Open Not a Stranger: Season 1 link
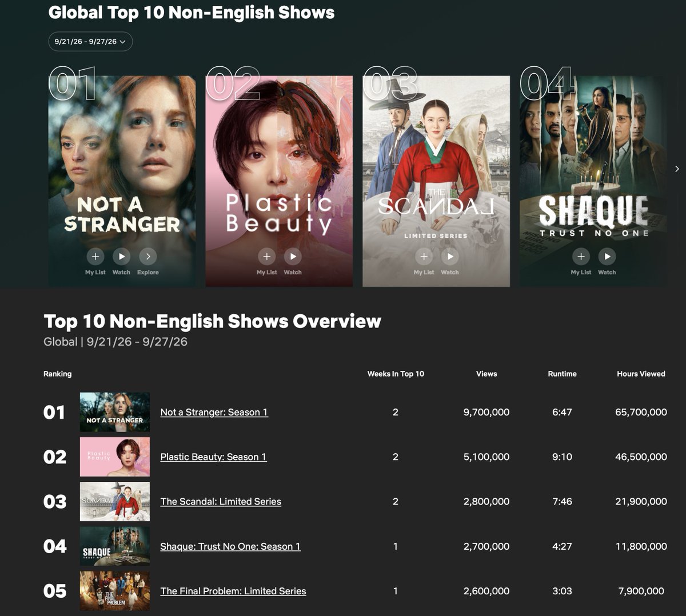This screenshot has width=686, height=616. (214, 412)
